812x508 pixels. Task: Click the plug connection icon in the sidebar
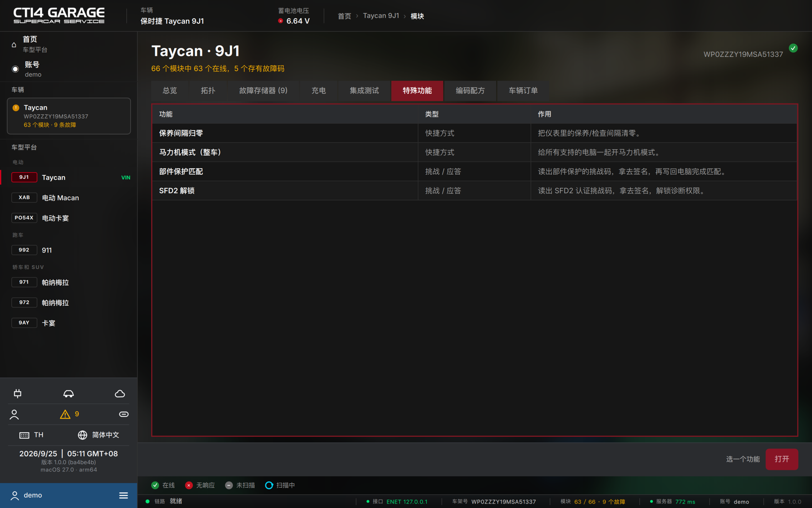[x=18, y=394]
